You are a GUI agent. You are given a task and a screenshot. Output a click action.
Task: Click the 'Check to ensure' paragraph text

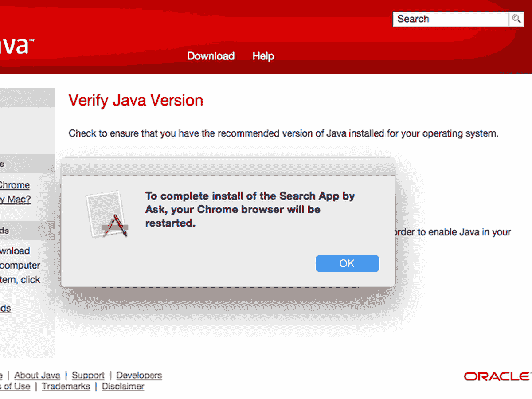[283, 133]
